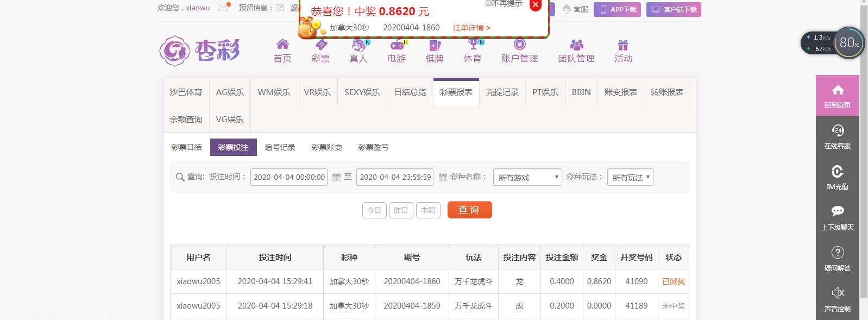The height and width of the screenshot is (320, 868).
Task: Click bet time 2020-04-04 15:29:41 cell
Action: (275, 281)
